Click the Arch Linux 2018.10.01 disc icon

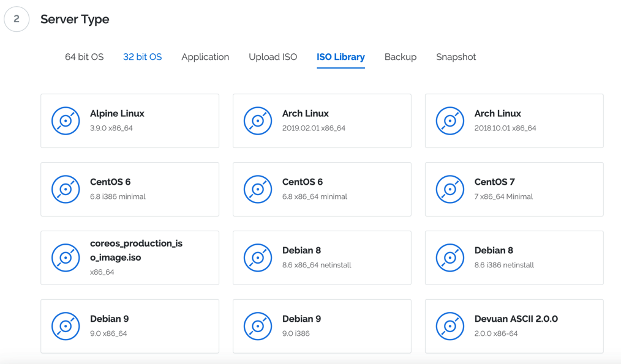tap(450, 121)
